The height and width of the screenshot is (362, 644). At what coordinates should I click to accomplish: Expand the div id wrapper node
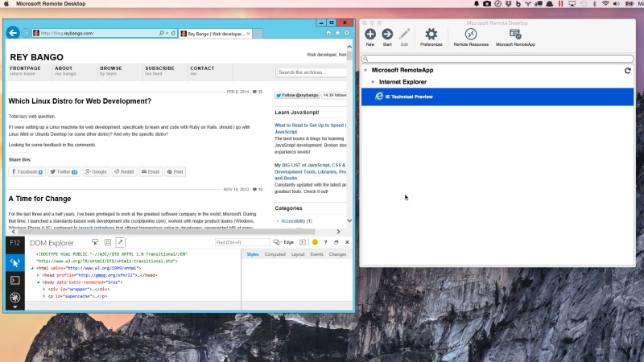pos(44,290)
